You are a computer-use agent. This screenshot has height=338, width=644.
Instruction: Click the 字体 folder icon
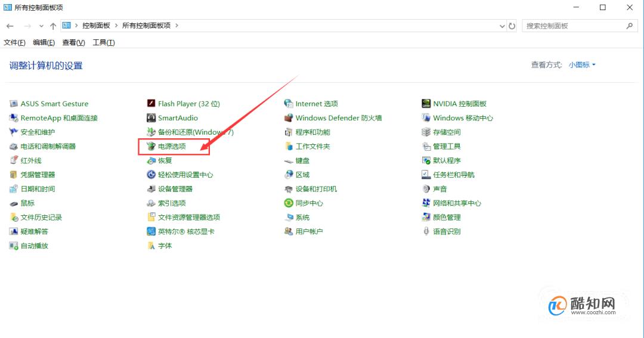(x=151, y=246)
